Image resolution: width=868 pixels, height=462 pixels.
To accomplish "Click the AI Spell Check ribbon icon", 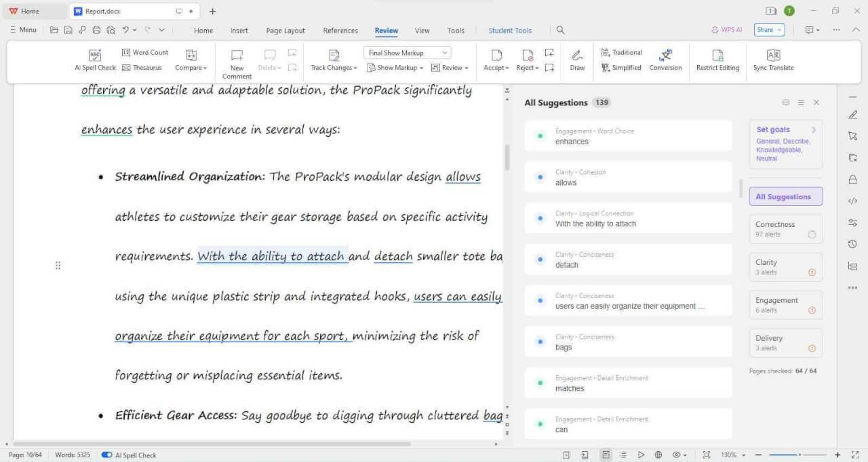I will point(95,56).
